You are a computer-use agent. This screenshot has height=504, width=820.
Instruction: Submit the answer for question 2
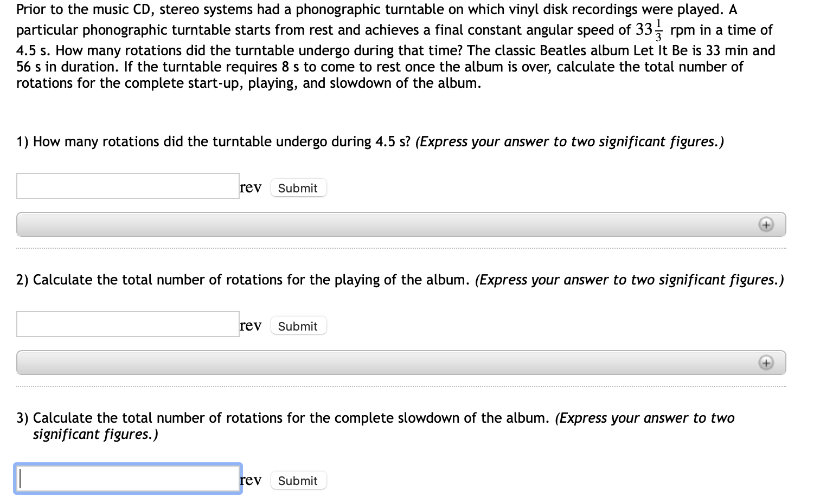pos(298,325)
